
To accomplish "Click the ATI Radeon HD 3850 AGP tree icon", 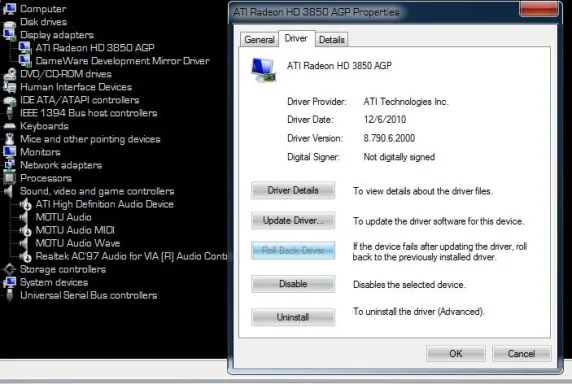I will [x=25, y=48].
